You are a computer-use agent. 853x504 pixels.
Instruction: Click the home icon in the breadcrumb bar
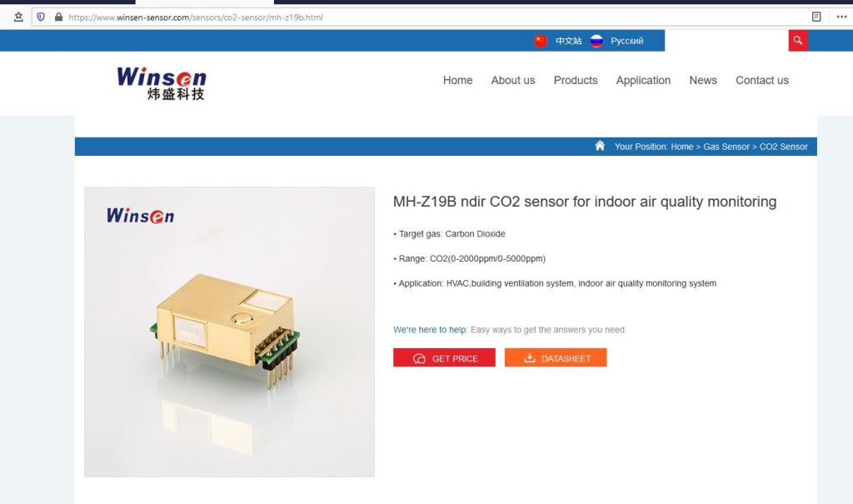click(x=600, y=146)
